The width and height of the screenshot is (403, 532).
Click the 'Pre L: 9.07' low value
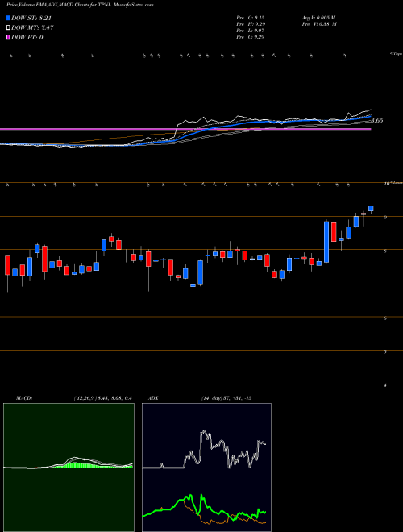tap(251, 31)
